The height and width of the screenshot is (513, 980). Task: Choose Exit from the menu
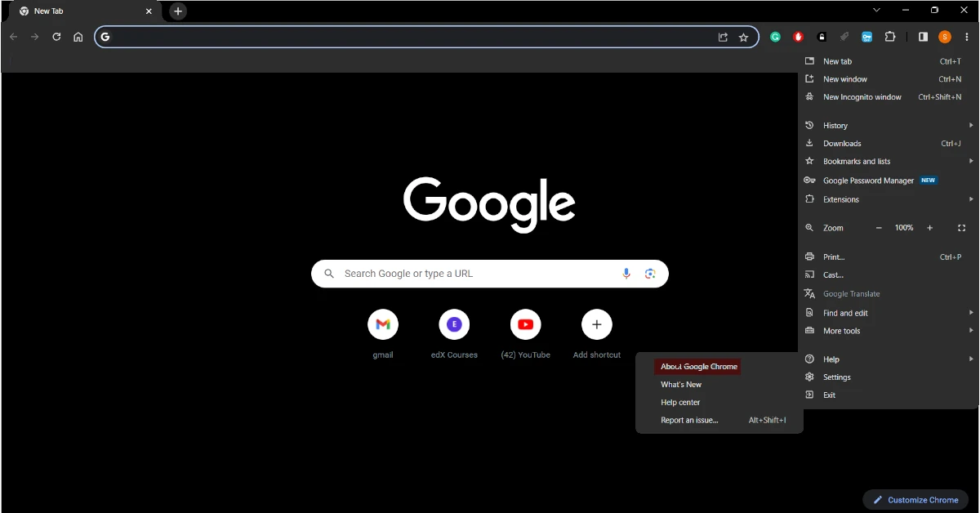pos(889,395)
